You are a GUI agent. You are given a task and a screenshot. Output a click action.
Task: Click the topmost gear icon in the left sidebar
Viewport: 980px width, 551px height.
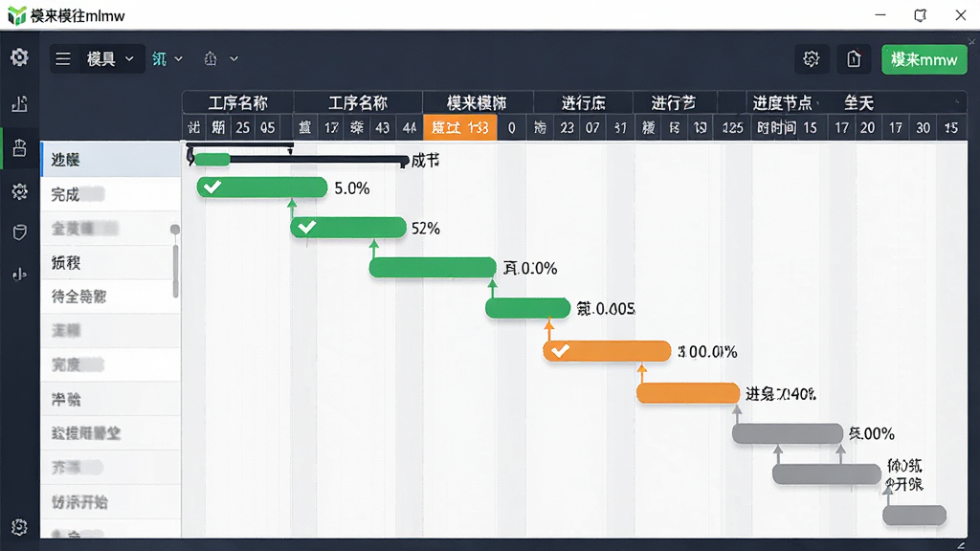19,56
